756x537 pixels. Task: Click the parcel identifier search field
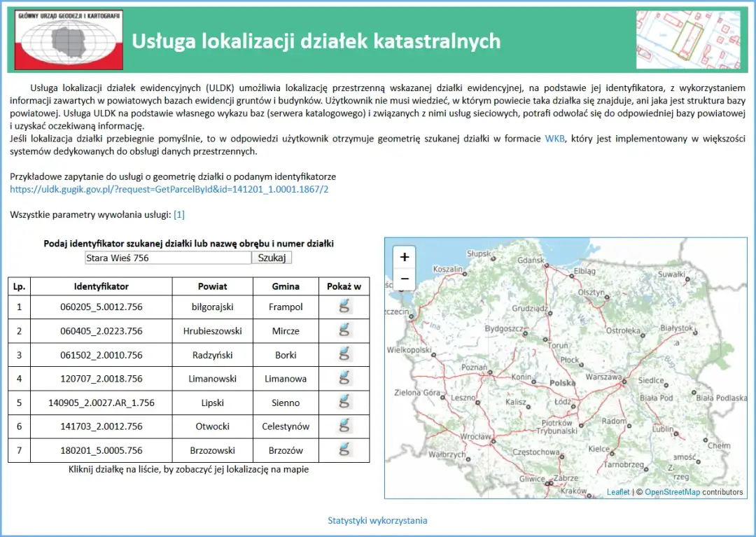tap(167, 257)
